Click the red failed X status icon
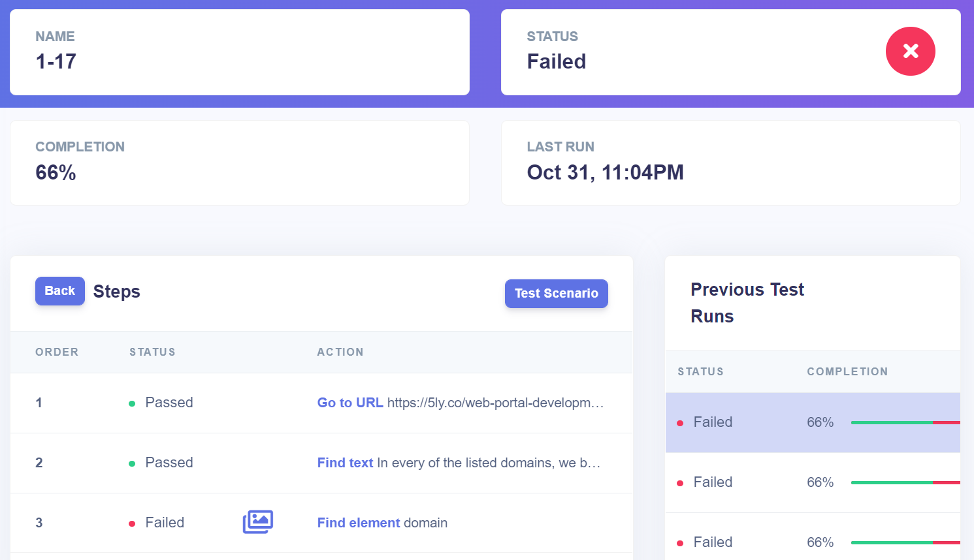 pos(910,51)
